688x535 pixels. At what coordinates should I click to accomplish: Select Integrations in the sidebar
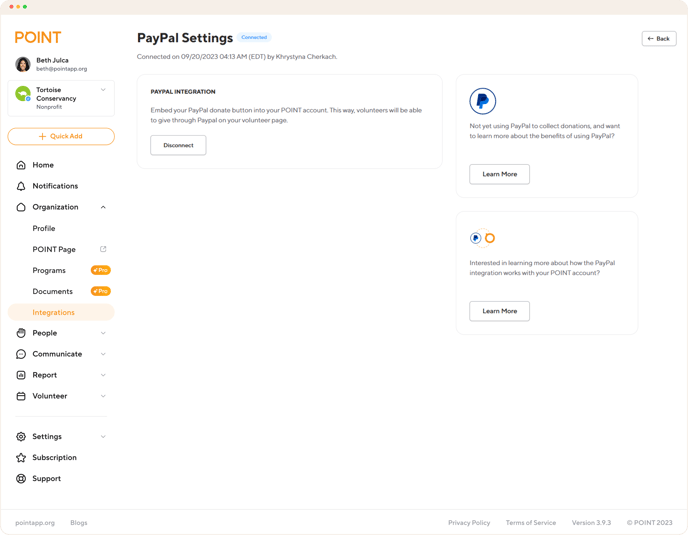pyautogui.click(x=54, y=313)
